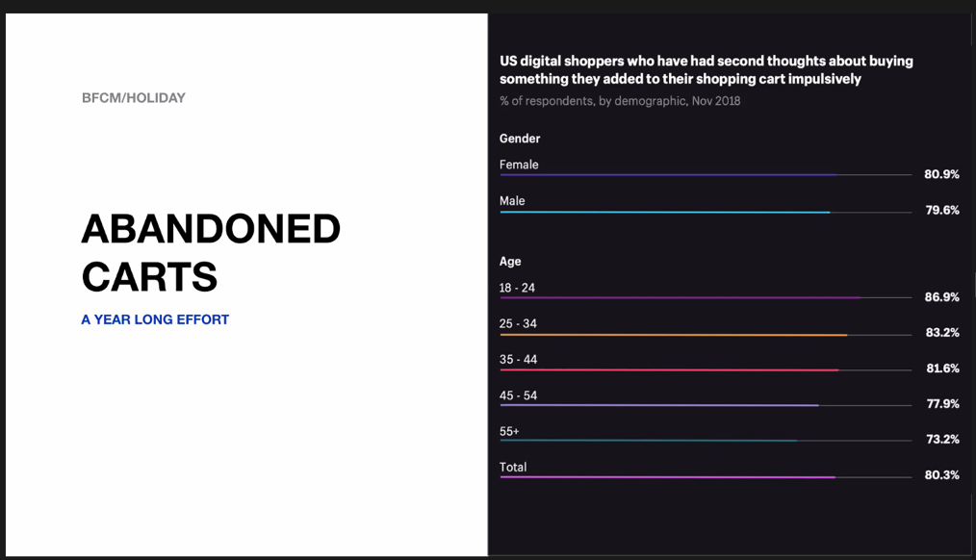Select the Female bar in the chart
976x560 pixels.
pyautogui.click(x=669, y=175)
